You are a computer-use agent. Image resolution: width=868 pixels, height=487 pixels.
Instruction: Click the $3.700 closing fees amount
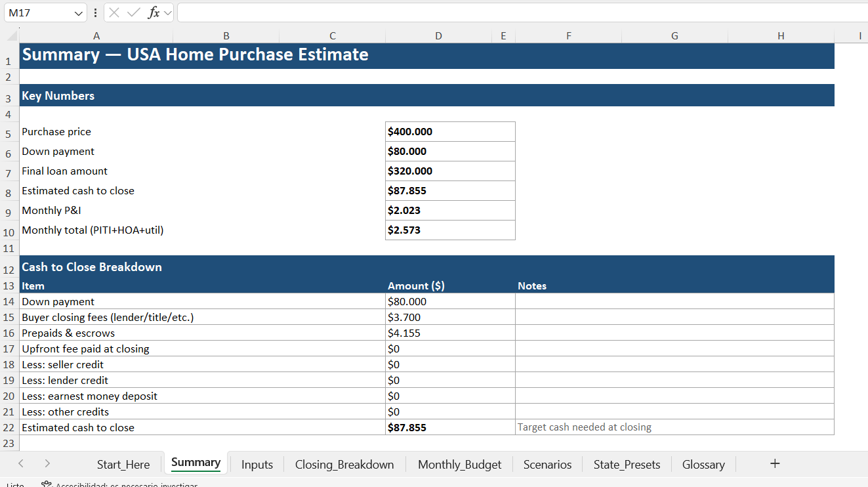pyautogui.click(x=450, y=317)
